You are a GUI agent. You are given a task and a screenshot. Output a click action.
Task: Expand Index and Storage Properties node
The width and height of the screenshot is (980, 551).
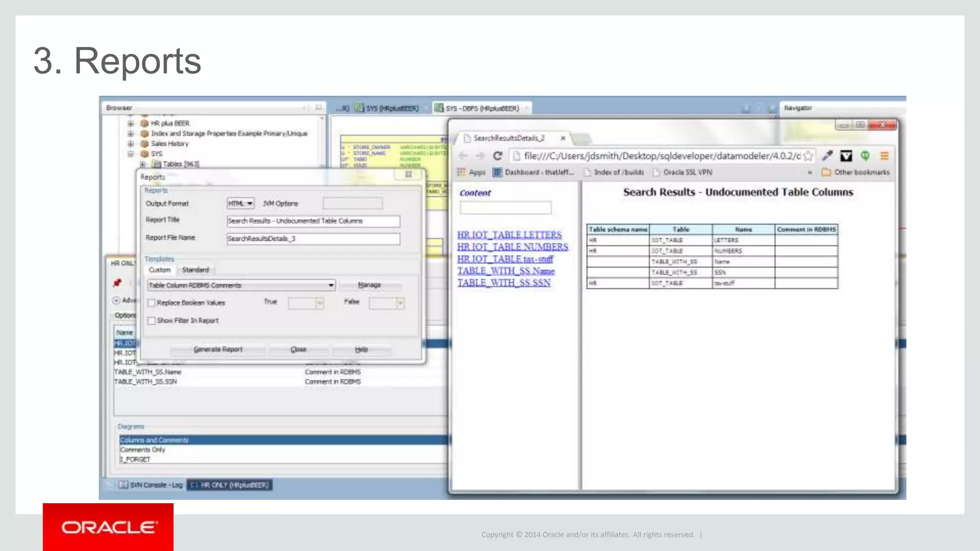[130, 133]
